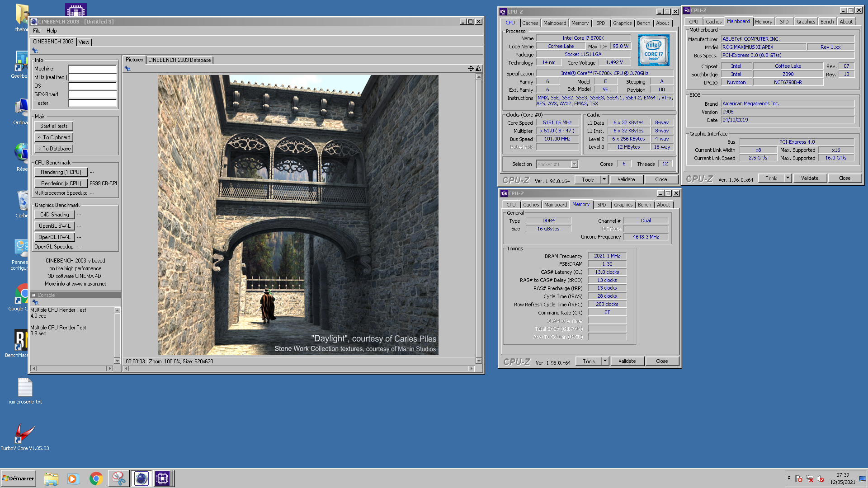Open the numeroserie.txt desktop file
The image size is (868, 488).
[x=25, y=391]
